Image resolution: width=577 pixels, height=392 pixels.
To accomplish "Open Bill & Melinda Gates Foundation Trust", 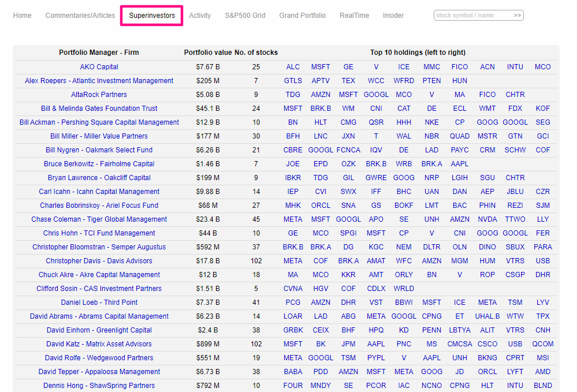I will (99, 109).
